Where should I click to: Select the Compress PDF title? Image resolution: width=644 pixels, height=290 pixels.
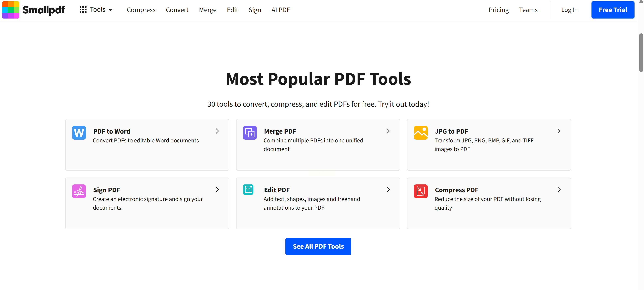coord(456,190)
